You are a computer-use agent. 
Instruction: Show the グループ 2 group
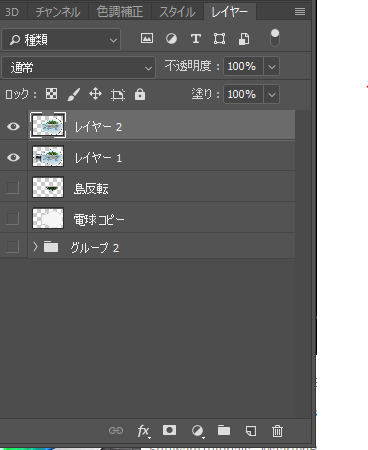[x=13, y=247]
